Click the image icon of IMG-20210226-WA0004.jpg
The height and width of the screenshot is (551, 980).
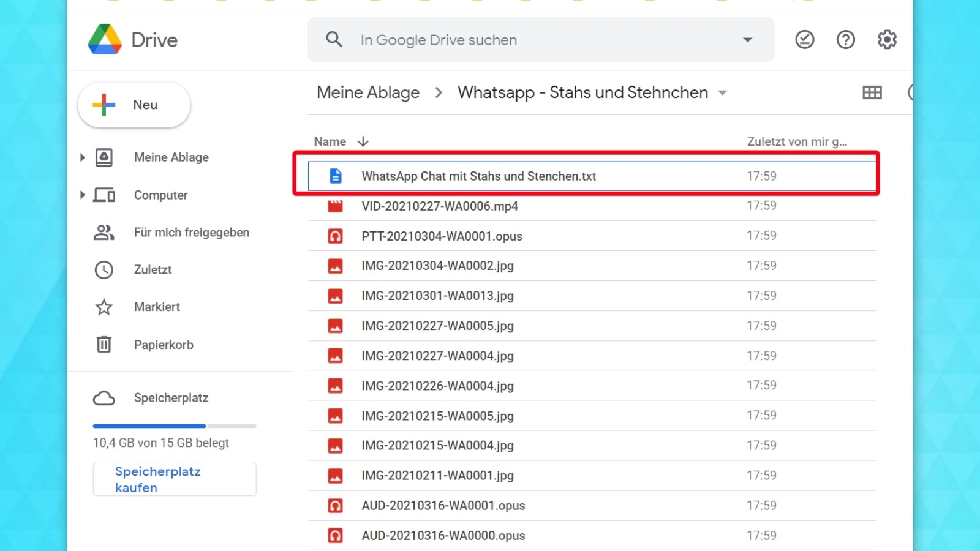tap(336, 386)
